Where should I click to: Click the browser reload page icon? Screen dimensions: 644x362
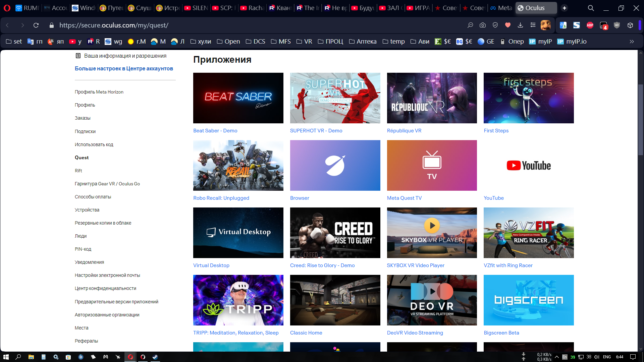(x=36, y=25)
